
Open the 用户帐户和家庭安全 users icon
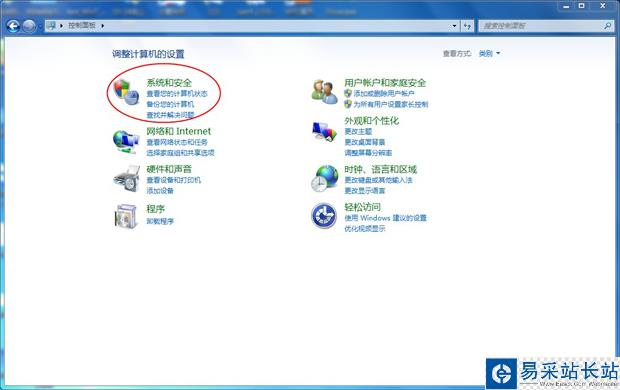[x=324, y=91]
